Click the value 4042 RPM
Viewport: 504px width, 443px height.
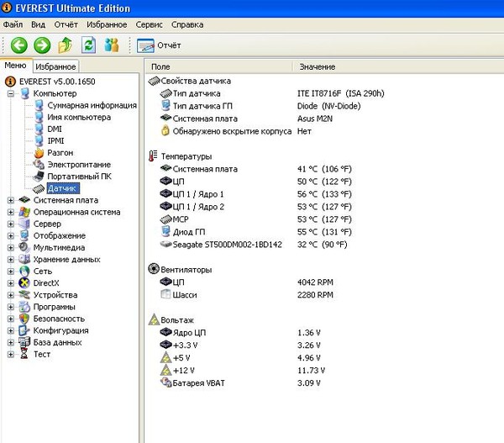315,282
